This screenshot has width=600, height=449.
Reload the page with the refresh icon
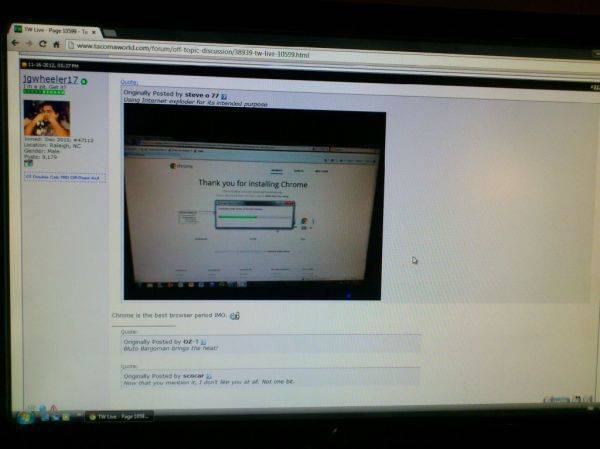pyautogui.click(x=42, y=44)
